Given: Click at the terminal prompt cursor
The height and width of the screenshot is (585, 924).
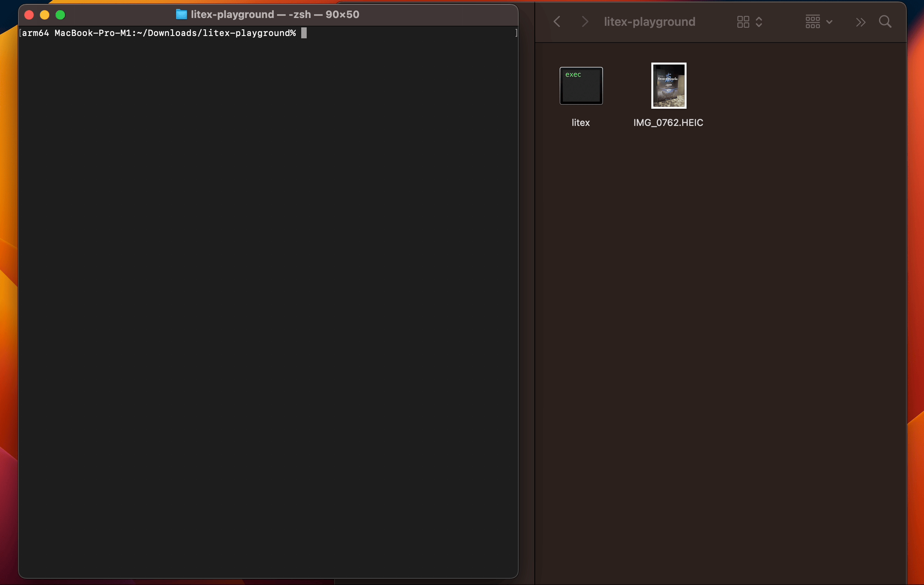Looking at the screenshot, I should tap(304, 33).
